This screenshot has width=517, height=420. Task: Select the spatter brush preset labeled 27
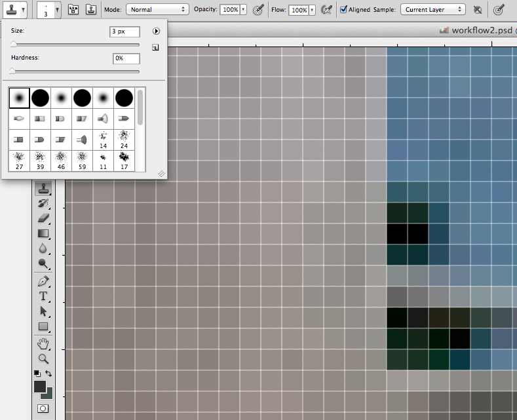coord(19,161)
